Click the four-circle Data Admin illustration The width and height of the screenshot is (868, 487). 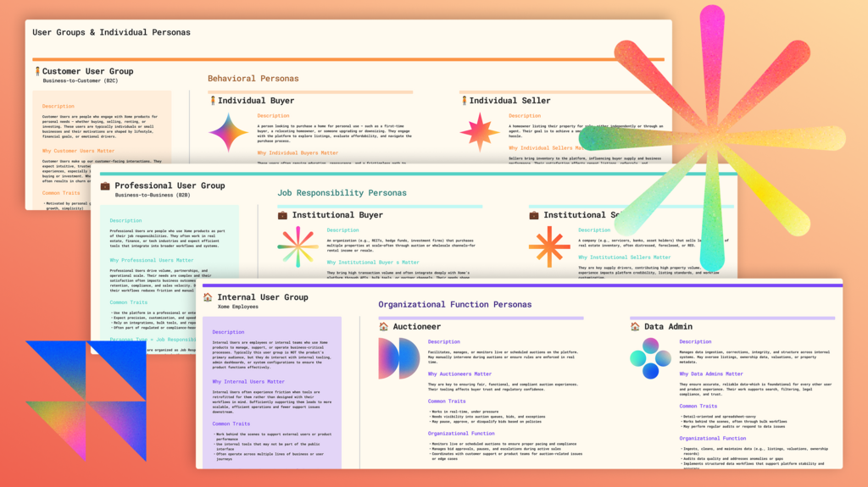[650, 358]
